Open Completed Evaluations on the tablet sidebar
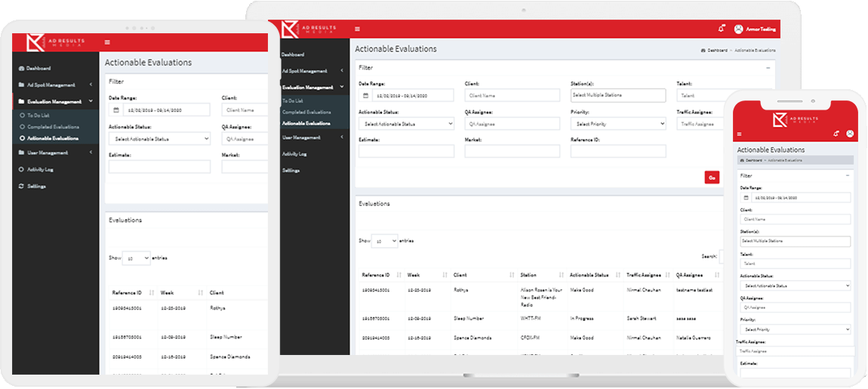868x389 pixels. (53, 127)
